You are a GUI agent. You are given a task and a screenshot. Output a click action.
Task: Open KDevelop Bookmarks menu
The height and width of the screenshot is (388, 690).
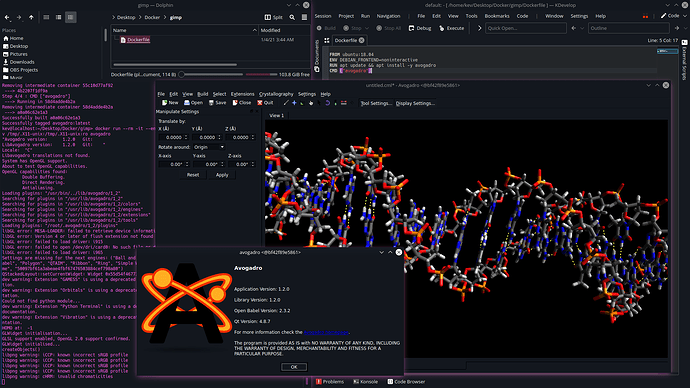coord(497,16)
